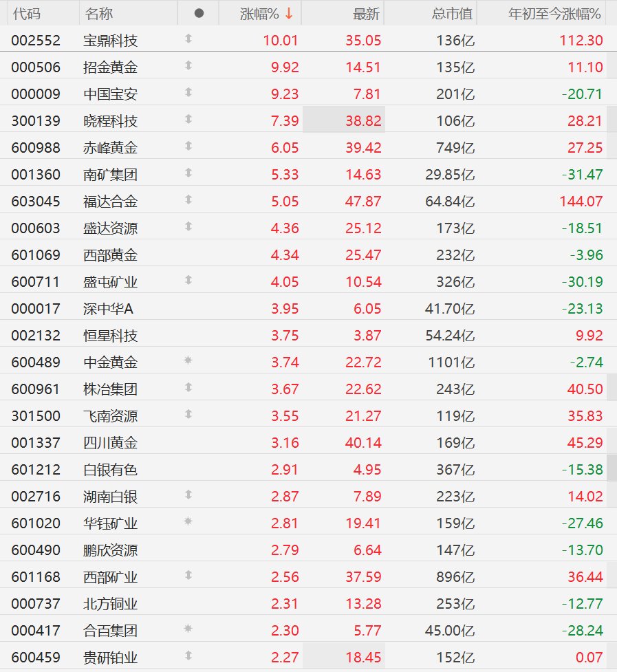This screenshot has width=617, height=672.
Task: Click market cap 29.85亿 of 南矿集团
Action: pyautogui.click(x=450, y=175)
